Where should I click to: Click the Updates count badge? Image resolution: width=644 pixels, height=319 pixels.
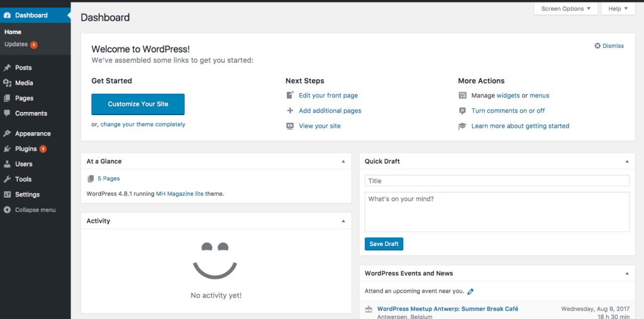(34, 45)
